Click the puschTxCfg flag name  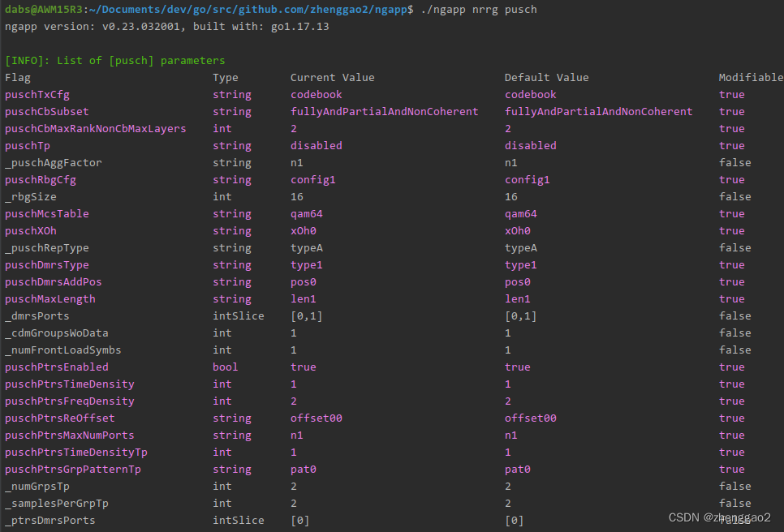[37, 95]
